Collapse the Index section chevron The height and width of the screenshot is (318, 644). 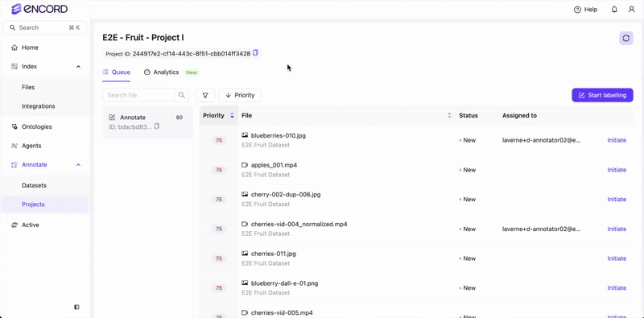click(x=78, y=67)
